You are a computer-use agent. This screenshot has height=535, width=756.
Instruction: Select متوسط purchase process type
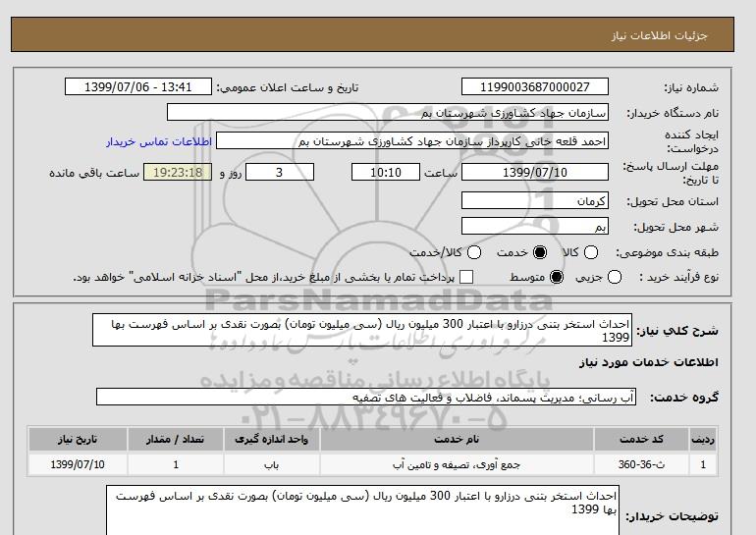[x=557, y=278]
